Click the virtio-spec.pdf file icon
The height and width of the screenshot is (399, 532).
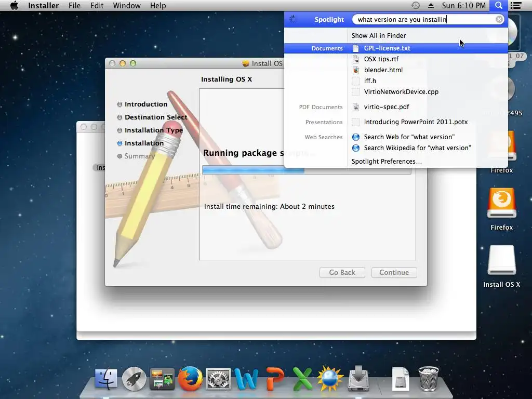coord(355,107)
